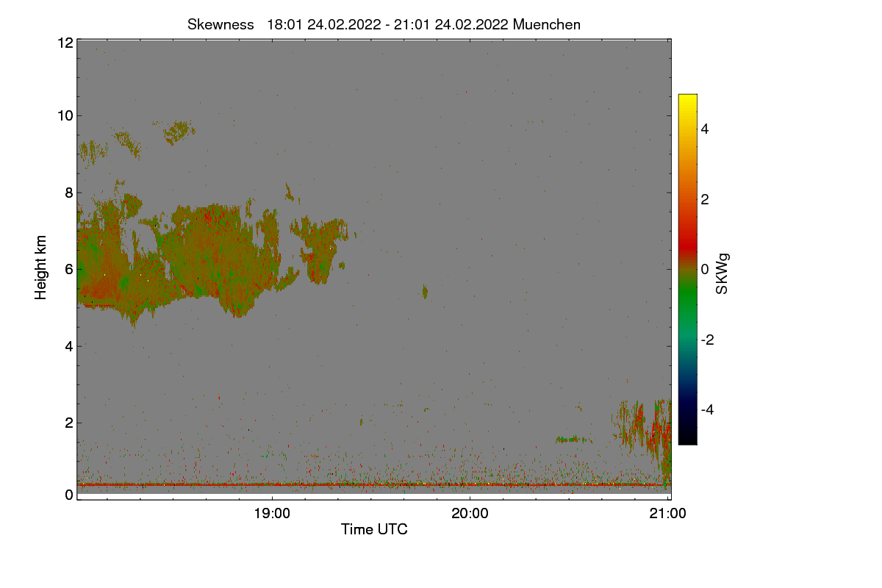Click the 21:00 time axis label

tap(668, 514)
